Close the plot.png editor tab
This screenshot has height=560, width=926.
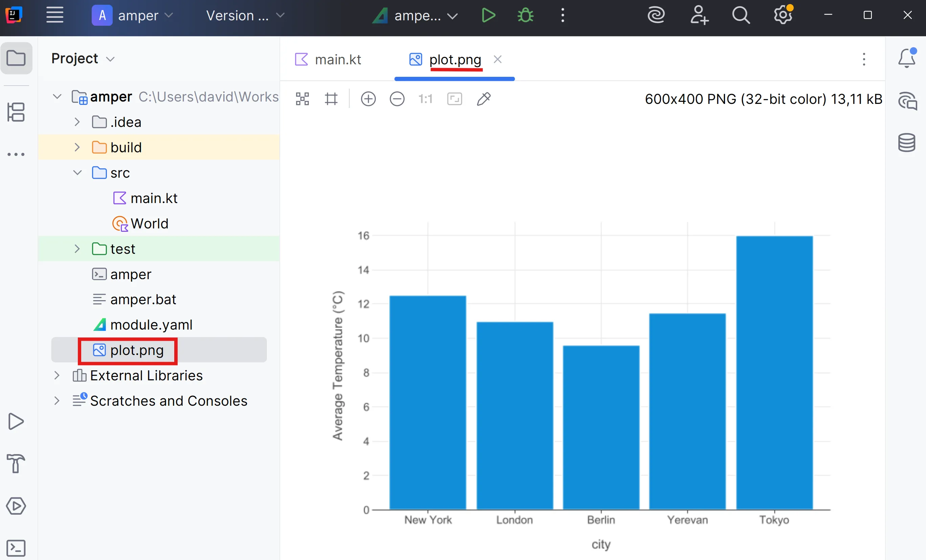coord(497,59)
